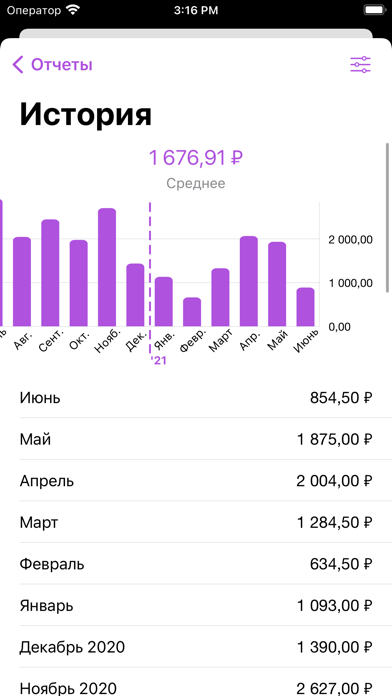Tap the '21 year marker
392x696 pixels.
click(158, 360)
